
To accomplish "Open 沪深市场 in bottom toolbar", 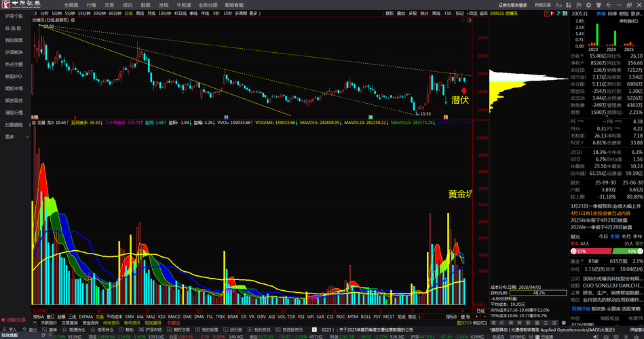I will 151,330.
